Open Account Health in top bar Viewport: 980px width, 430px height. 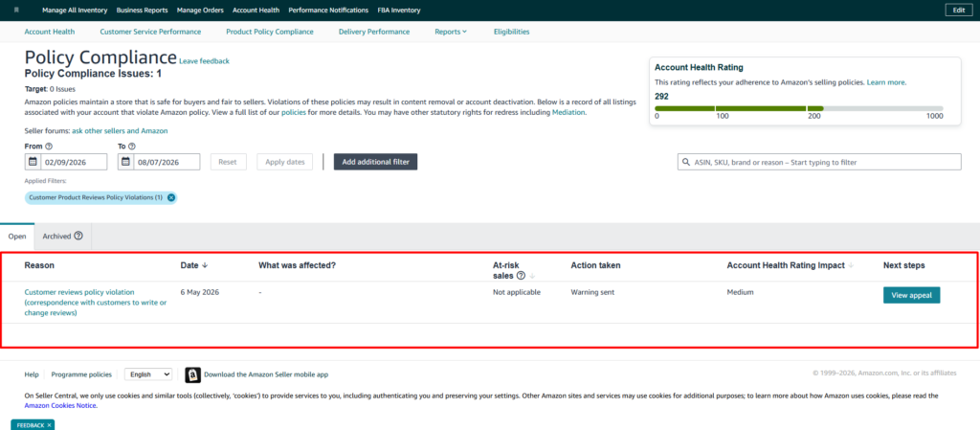pos(256,10)
